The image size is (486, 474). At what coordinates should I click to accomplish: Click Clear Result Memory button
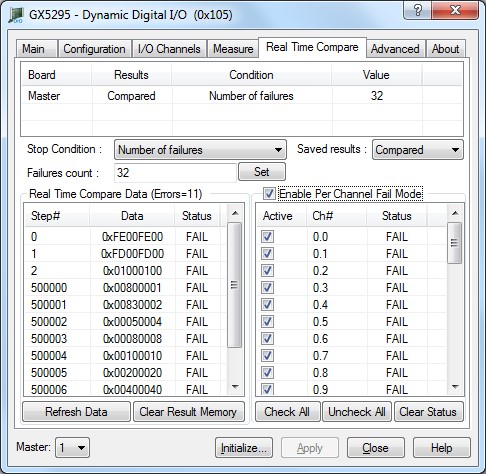[188, 412]
